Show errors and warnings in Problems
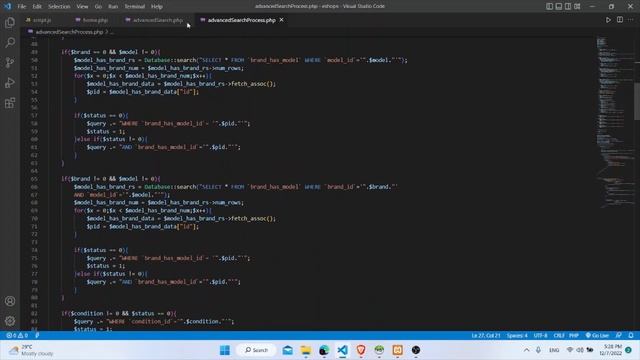The width and height of the screenshot is (640, 360). pos(17,336)
